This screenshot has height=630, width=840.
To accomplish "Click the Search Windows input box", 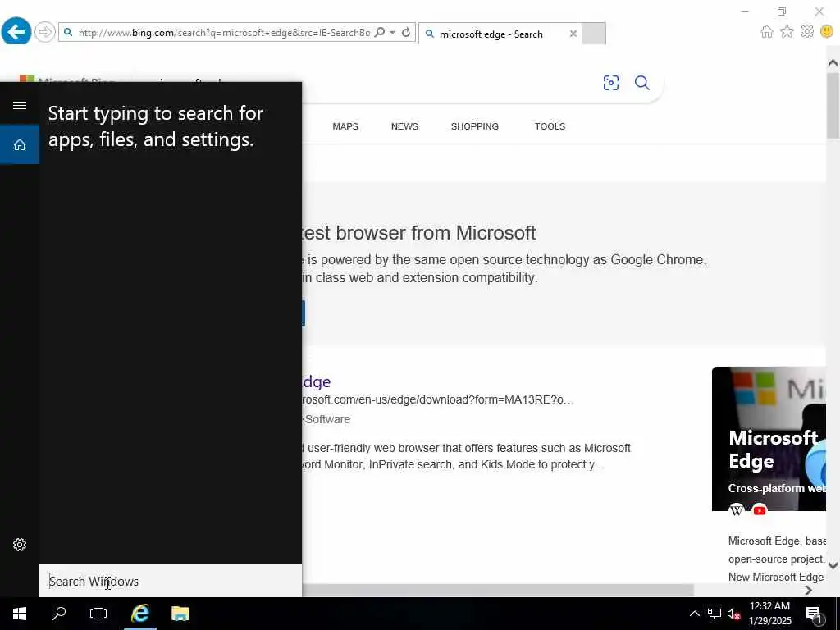I will [171, 582].
